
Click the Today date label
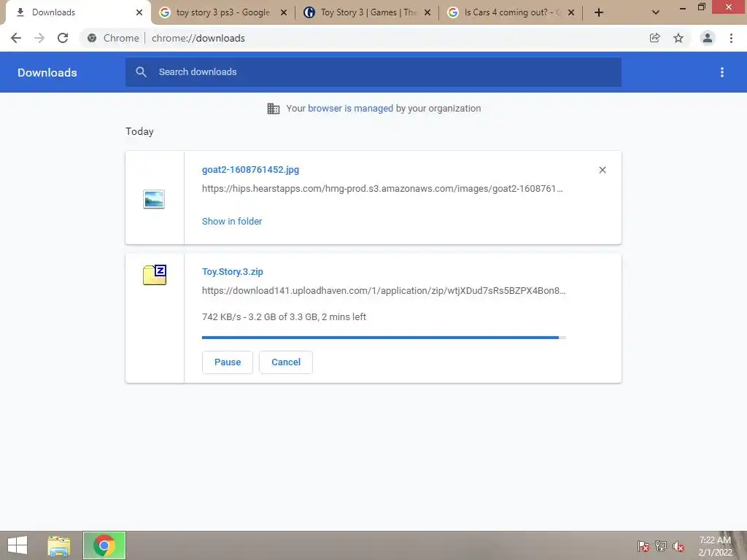tap(139, 131)
